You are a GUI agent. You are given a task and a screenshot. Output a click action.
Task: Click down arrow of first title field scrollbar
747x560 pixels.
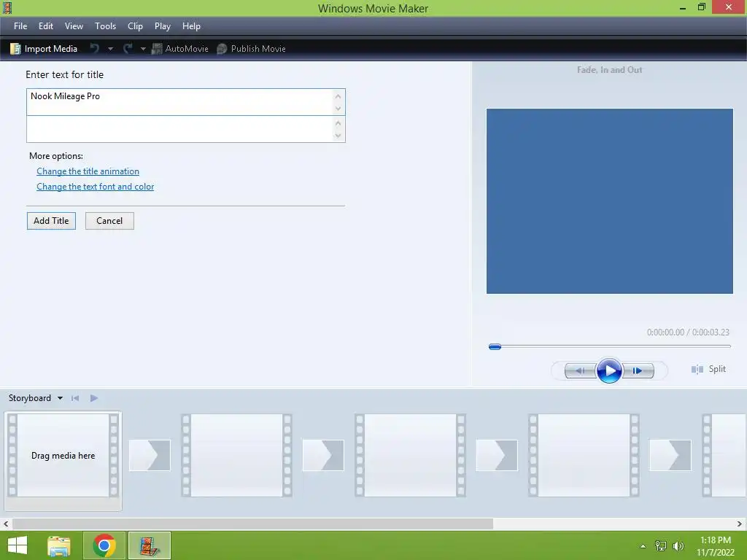coord(338,109)
